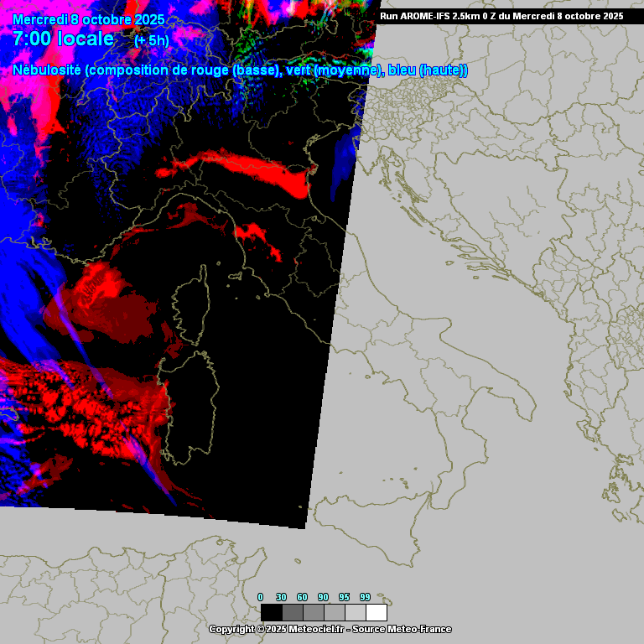Click the legend value label 0
644x644 pixels.
click(x=260, y=597)
